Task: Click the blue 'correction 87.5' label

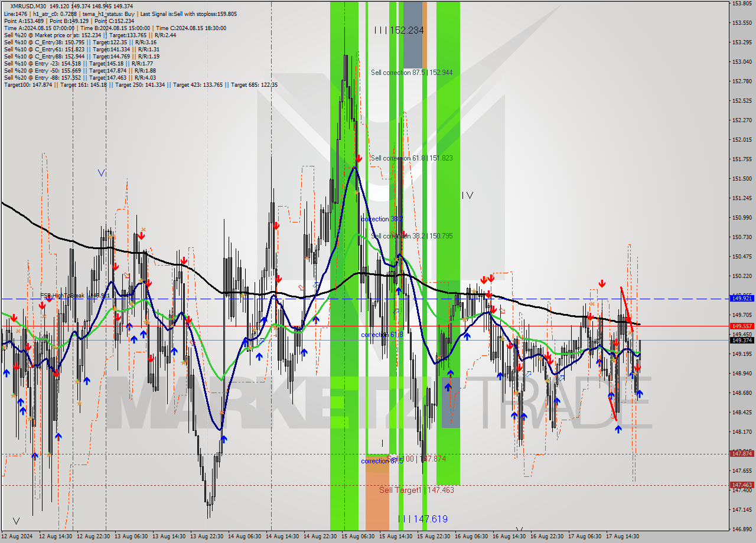Action: tap(382, 461)
